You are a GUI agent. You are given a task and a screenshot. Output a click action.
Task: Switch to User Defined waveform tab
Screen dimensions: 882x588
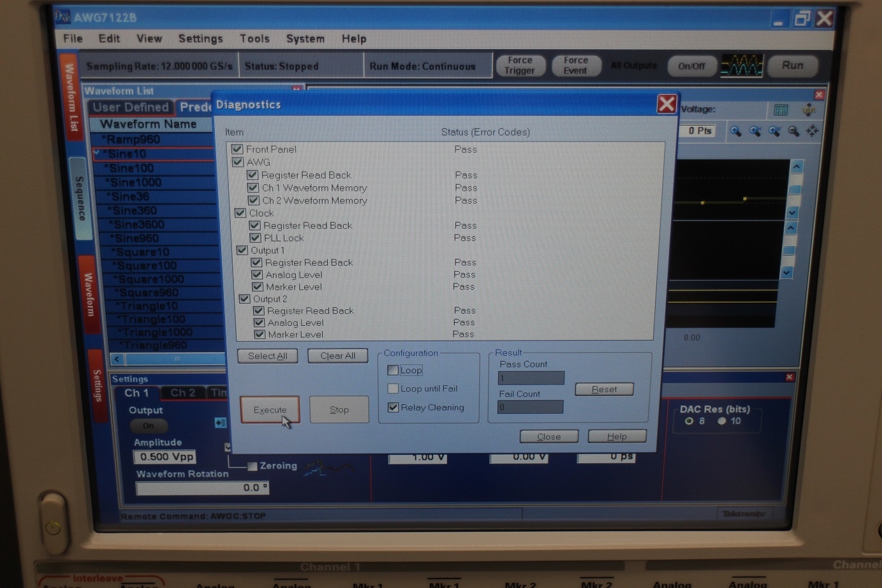(131, 107)
